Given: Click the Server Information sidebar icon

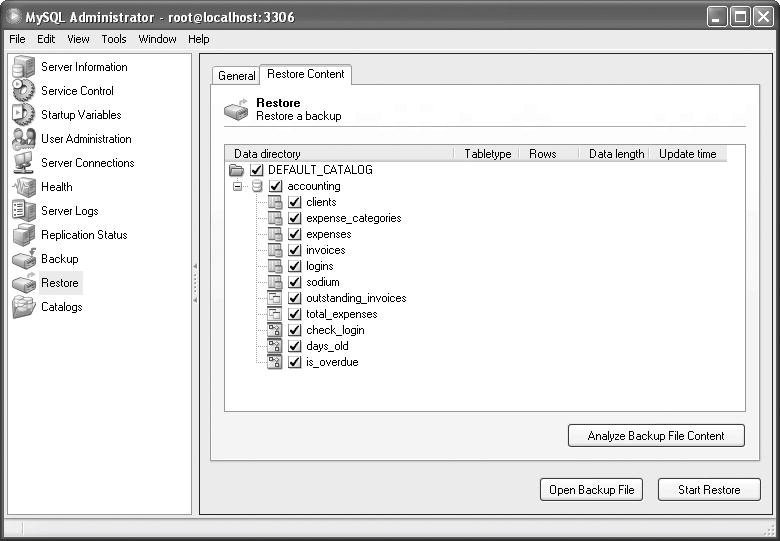Looking at the screenshot, I should pos(23,67).
